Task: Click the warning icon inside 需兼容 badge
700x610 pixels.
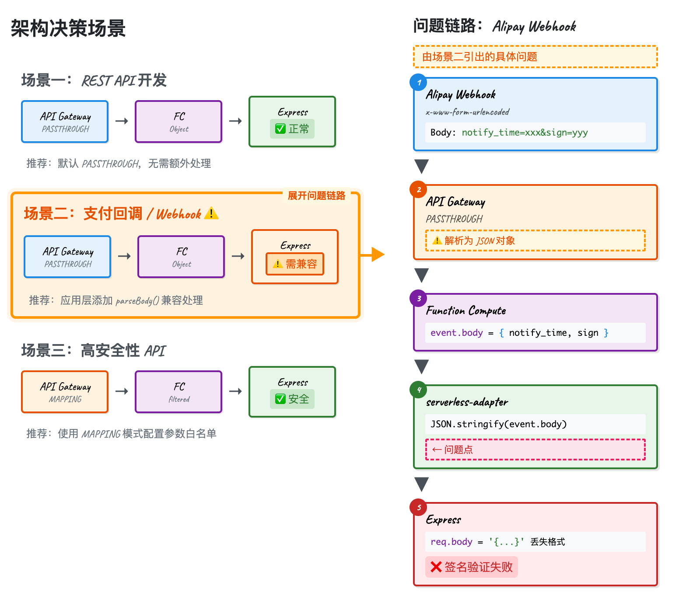Action: [x=277, y=264]
